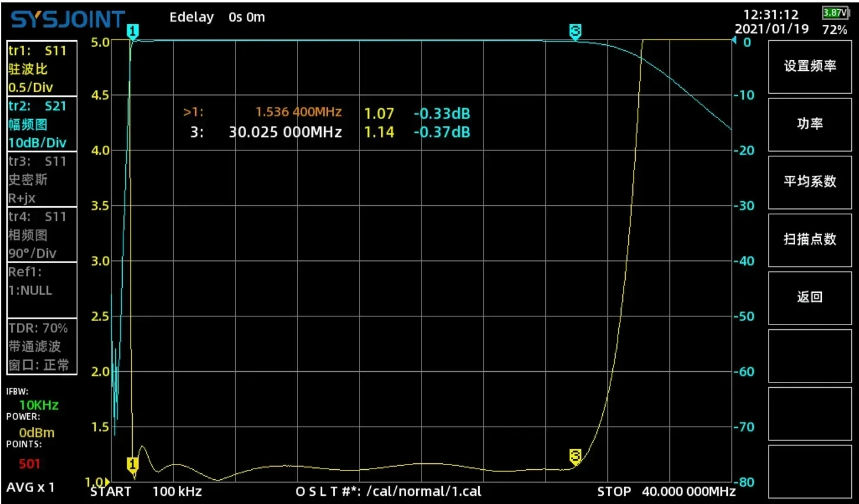This screenshot has height=504, width=859.
Task: Click the SYSJOINT logo
Action: coord(68,19)
